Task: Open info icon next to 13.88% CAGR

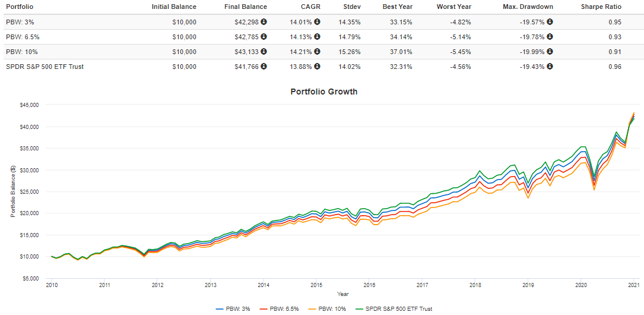Action: click(317, 67)
